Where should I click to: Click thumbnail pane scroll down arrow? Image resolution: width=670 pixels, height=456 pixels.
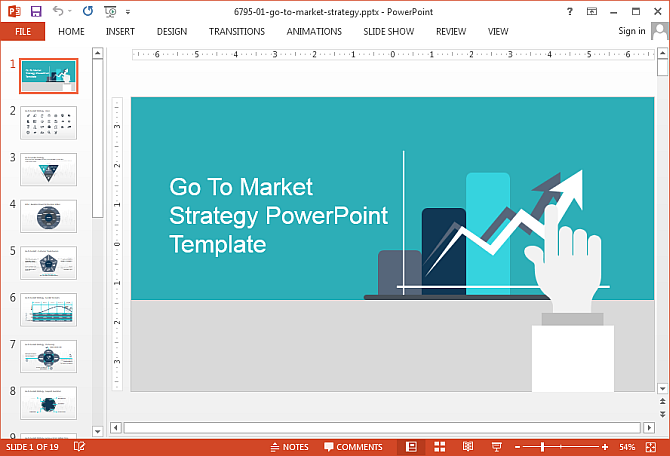pyautogui.click(x=97, y=432)
